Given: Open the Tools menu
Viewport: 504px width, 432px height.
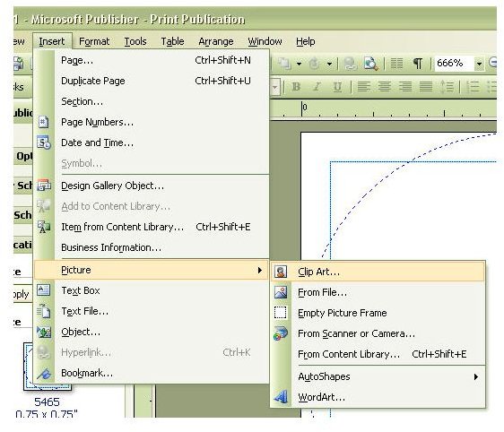Looking at the screenshot, I should coord(135,41).
